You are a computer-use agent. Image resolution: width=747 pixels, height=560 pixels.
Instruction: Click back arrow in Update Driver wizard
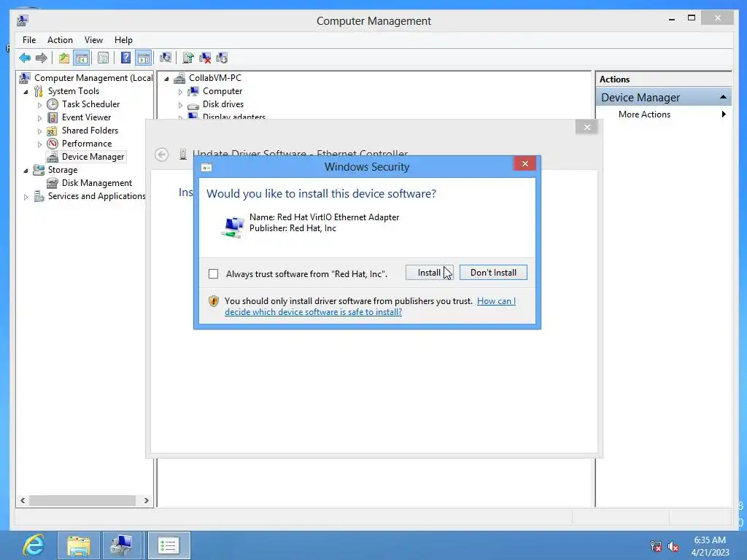(x=161, y=155)
